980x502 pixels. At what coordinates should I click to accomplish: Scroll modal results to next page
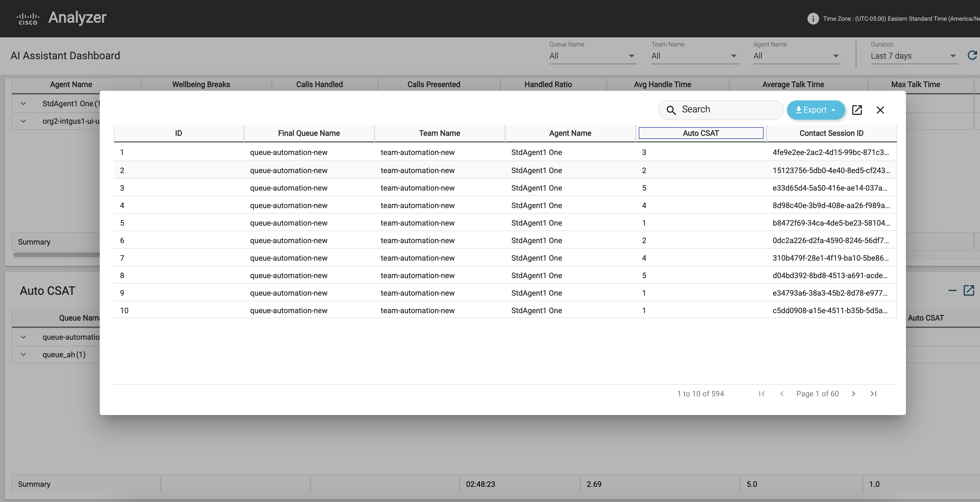tap(854, 393)
